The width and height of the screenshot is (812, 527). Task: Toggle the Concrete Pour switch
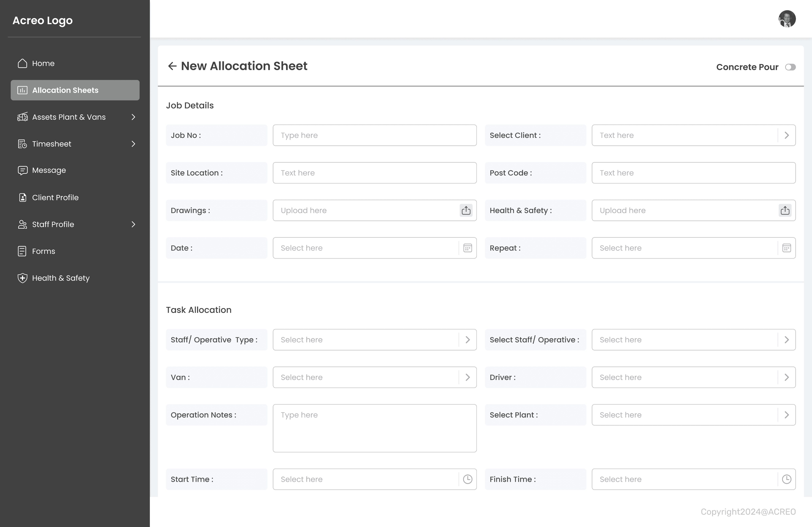coord(790,67)
